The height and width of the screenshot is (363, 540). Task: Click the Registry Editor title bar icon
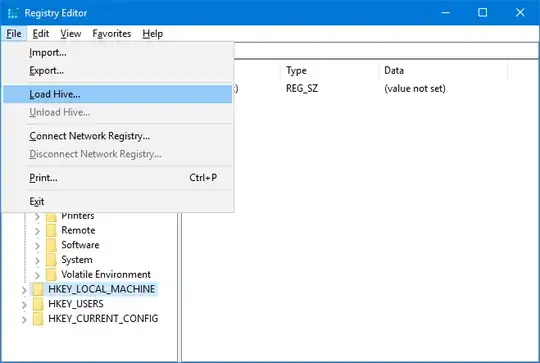click(x=13, y=13)
